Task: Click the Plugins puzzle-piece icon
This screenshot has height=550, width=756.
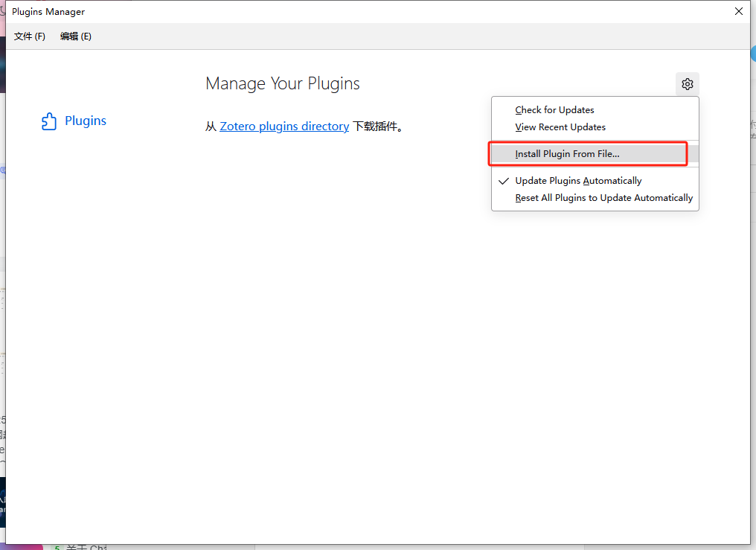Action: click(x=48, y=121)
